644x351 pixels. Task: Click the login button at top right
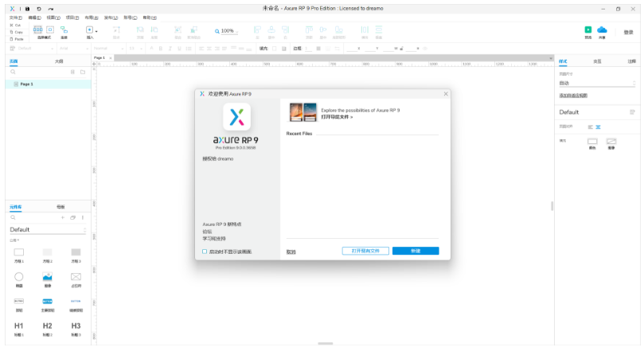[628, 32]
